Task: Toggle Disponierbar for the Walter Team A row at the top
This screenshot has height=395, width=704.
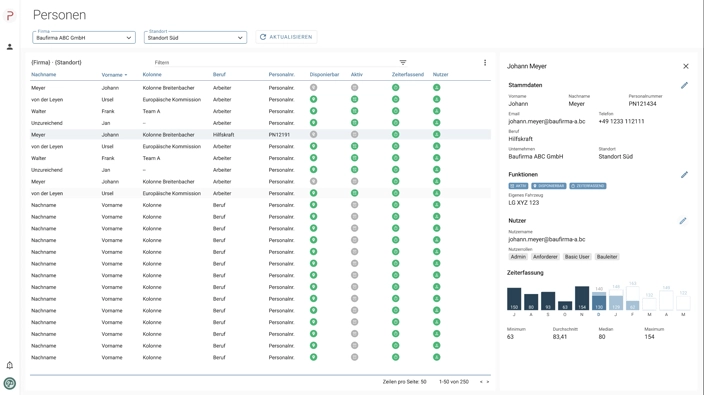Action: [x=313, y=111]
